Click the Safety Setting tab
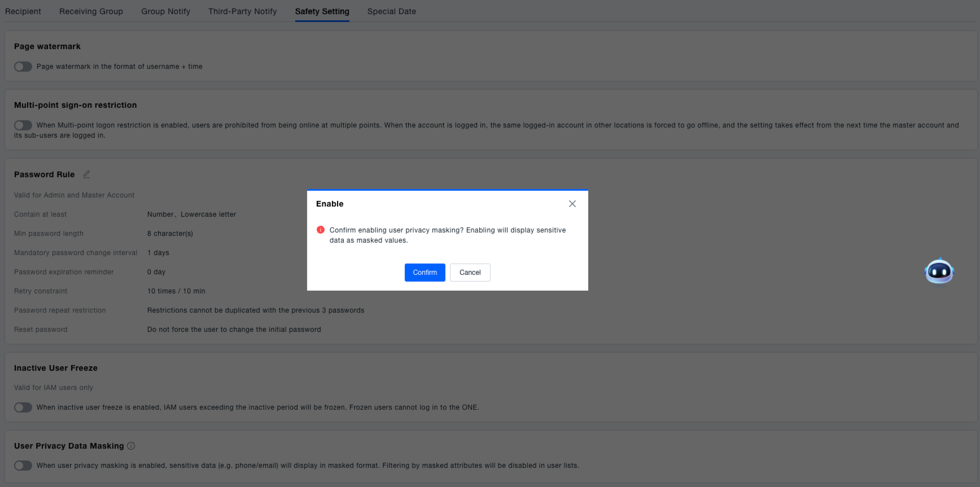Image resolution: width=980 pixels, height=487 pixels. [322, 11]
